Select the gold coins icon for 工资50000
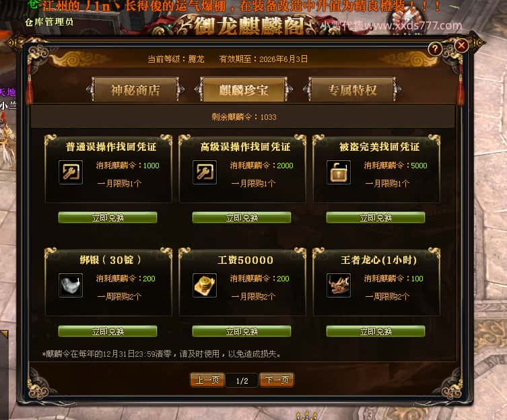Image resolution: width=507 pixels, height=420 pixels. (x=205, y=285)
